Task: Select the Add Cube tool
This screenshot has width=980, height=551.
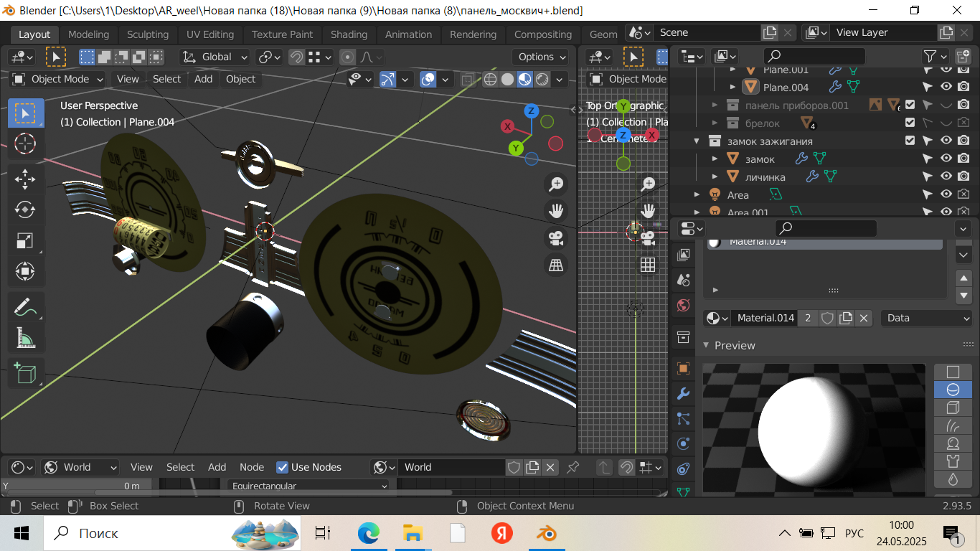Action: coord(25,373)
